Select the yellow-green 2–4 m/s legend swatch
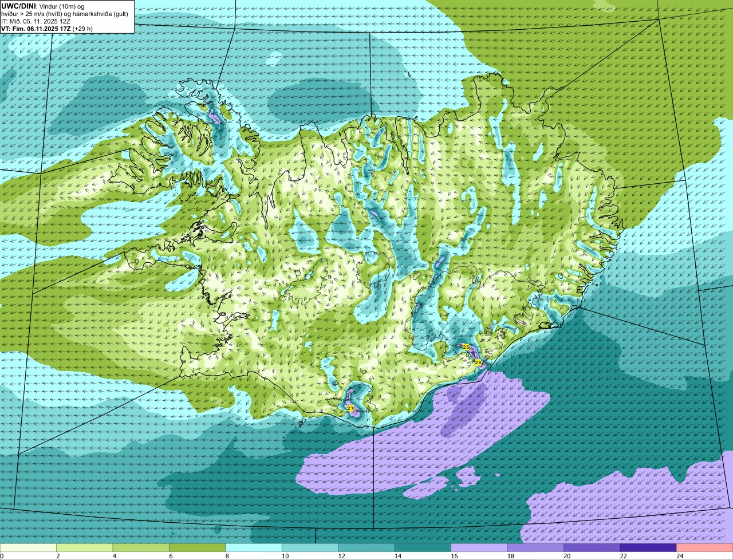This screenshot has height=560, width=733. click(85, 548)
